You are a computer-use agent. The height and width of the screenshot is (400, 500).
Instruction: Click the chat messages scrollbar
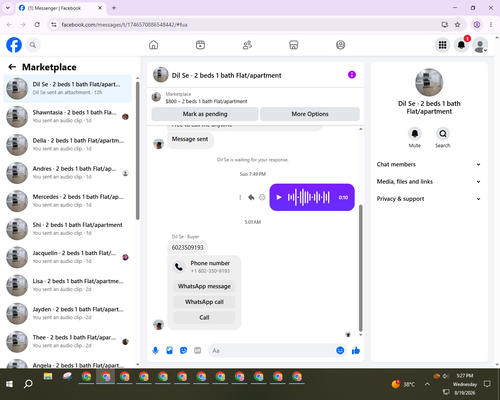point(360,268)
